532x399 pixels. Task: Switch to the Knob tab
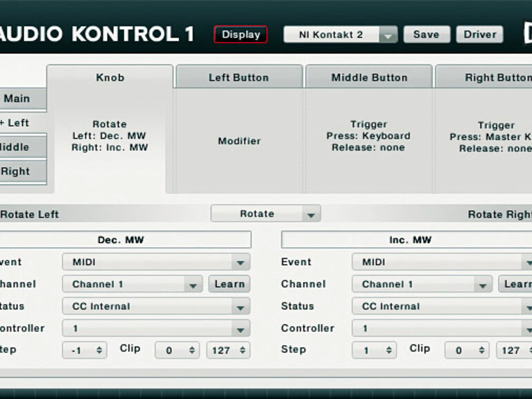pyautogui.click(x=110, y=77)
